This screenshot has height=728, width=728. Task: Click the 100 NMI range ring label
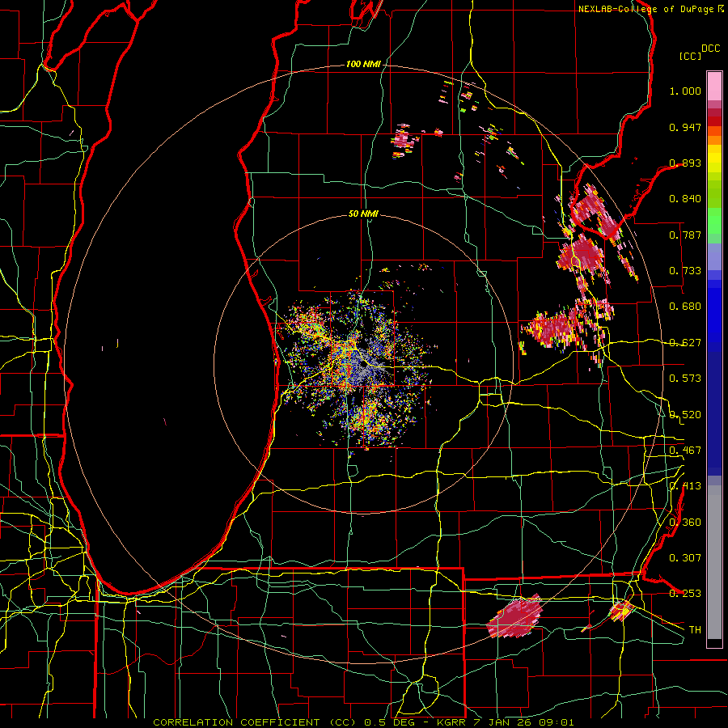click(x=363, y=64)
